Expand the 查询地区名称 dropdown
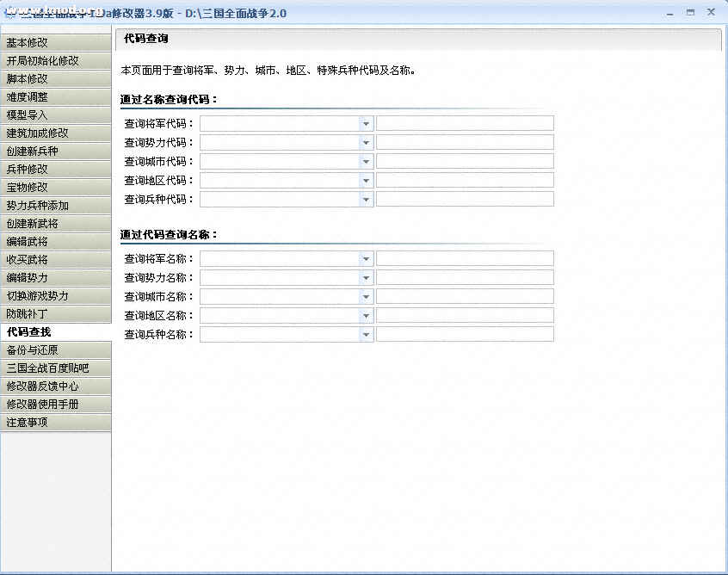This screenshot has width=728, height=575. [366, 316]
